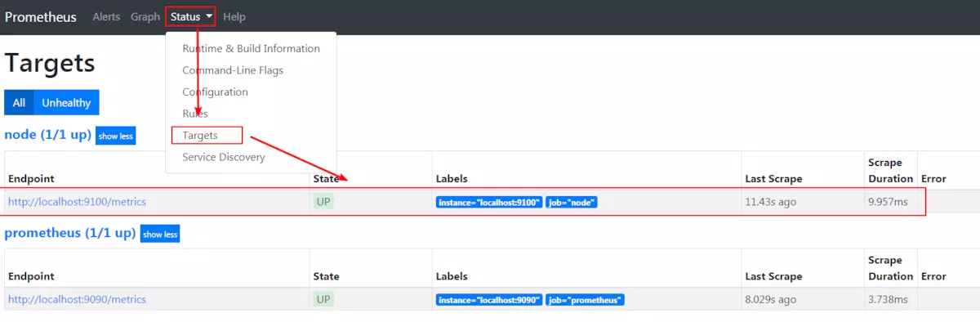
Task: Click Last Scrape header in prometheus table
Action: (x=773, y=276)
